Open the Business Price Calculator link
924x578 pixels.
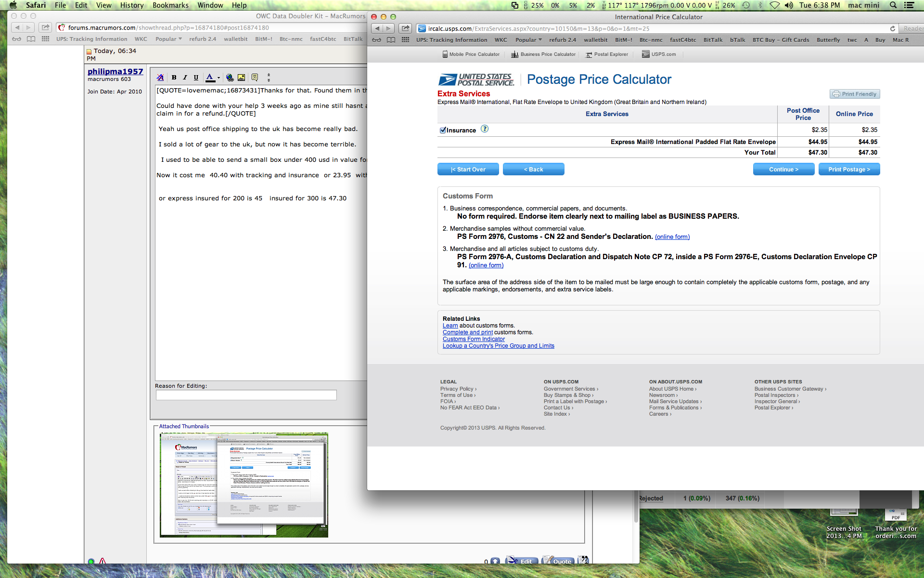pyautogui.click(x=543, y=54)
